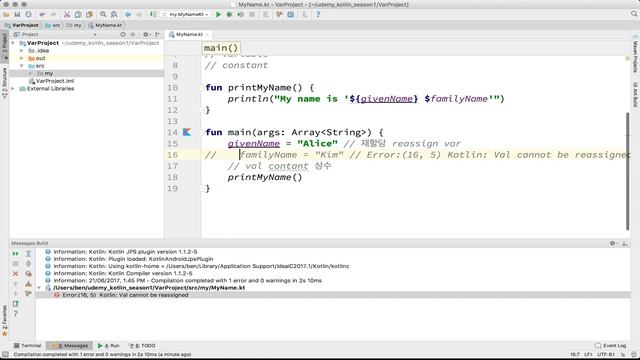
Task: Click UTF-8 encoding in status bar
Action: 606,355
